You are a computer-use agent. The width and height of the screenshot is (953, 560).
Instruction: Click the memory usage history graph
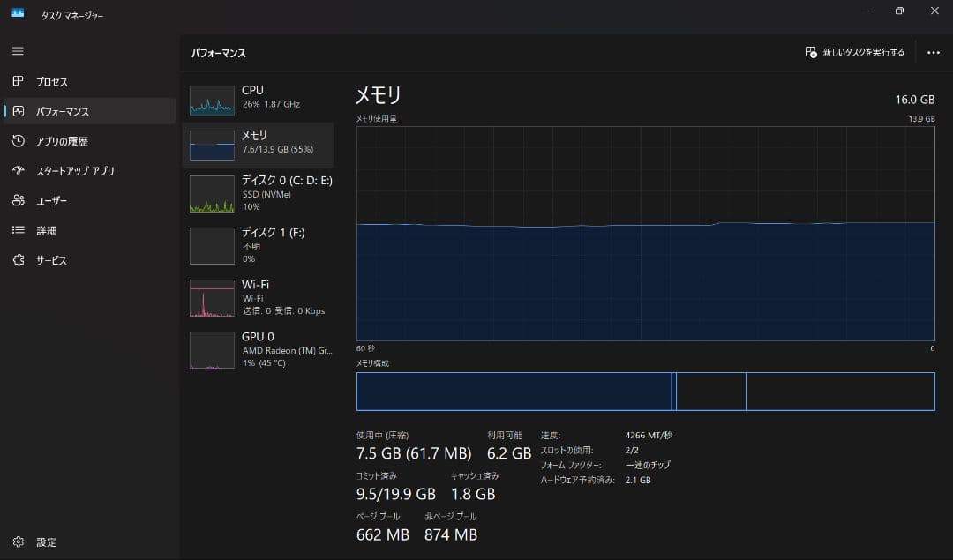click(645, 234)
